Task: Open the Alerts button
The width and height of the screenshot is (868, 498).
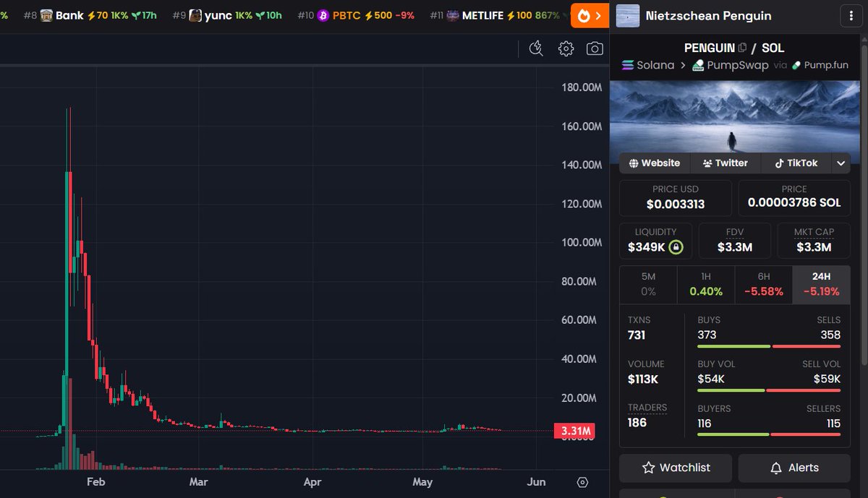Action: [794, 468]
